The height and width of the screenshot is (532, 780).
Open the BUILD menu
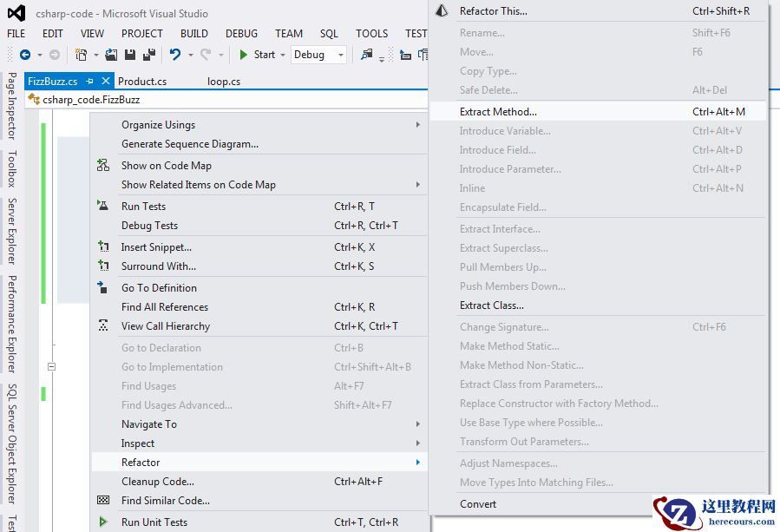194,33
